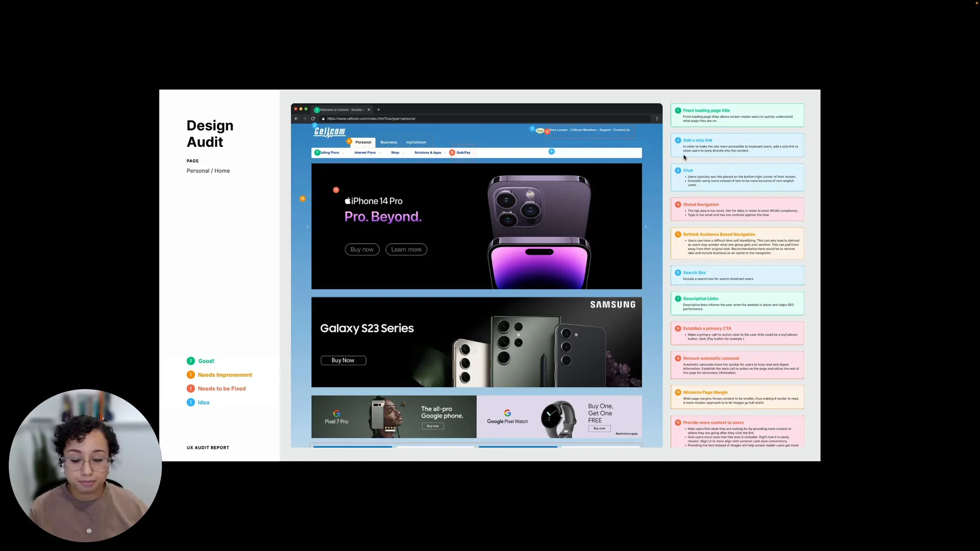Click the 'Provide more context to users' heading
This screenshot has width=980, height=551.
coord(714,422)
